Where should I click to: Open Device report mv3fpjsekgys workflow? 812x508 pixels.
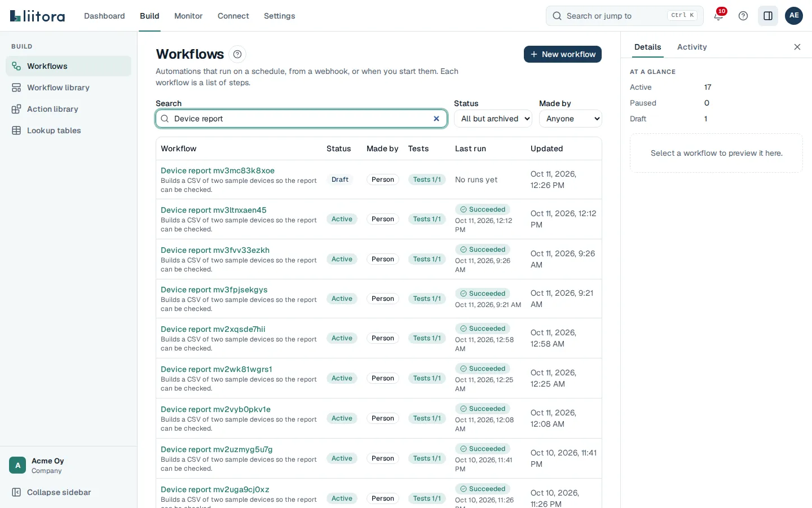click(214, 290)
